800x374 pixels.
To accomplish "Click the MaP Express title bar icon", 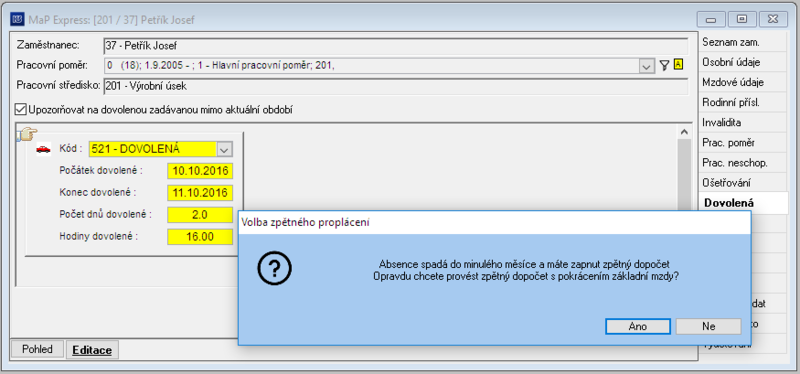I will click(17, 20).
